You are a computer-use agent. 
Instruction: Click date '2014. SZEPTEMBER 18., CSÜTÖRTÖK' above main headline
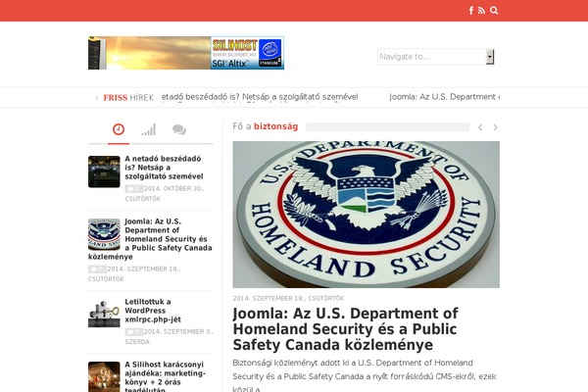[288, 298]
